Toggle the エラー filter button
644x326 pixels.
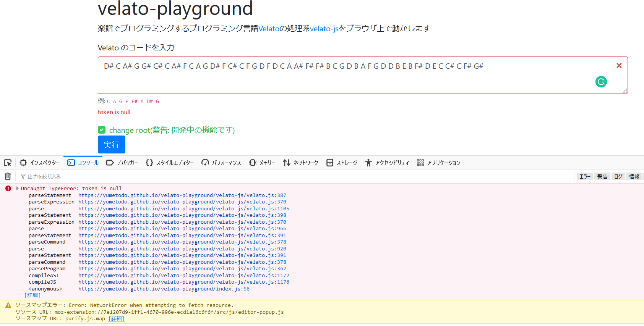click(x=585, y=176)
